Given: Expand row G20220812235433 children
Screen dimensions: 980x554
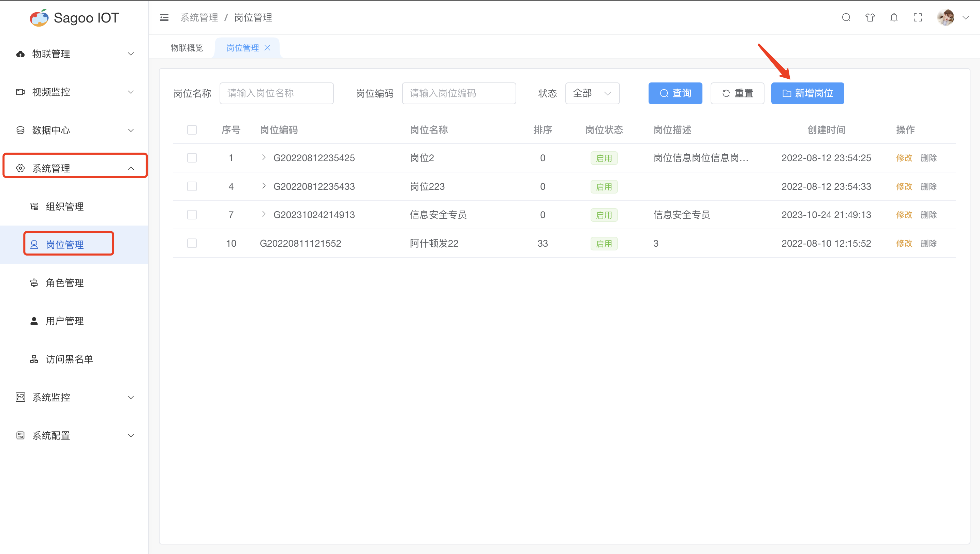Looking at the screenshot, I should (x=264, y=186).
